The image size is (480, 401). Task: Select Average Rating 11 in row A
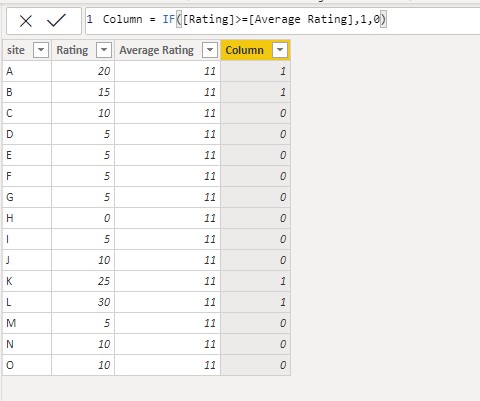(167, 71)
